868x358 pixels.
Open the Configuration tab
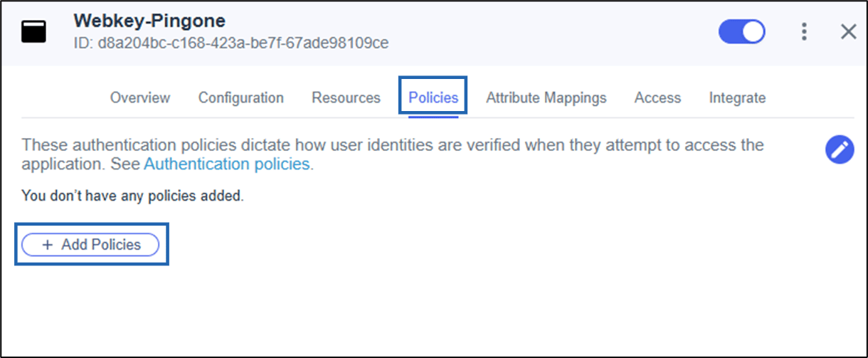240,98
